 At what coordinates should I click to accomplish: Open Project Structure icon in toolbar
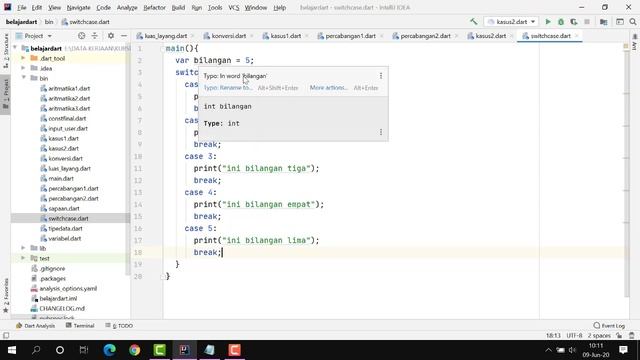pos(603,22)
